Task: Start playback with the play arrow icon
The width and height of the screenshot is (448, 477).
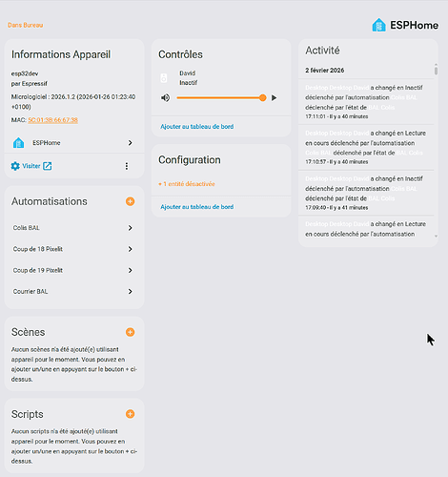Action: pos(274,98)
